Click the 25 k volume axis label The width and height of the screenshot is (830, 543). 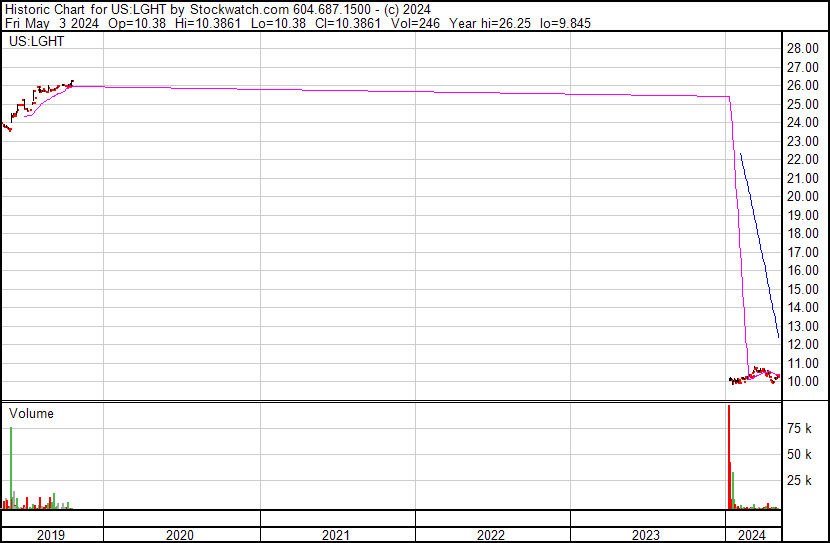pos(800,481)
